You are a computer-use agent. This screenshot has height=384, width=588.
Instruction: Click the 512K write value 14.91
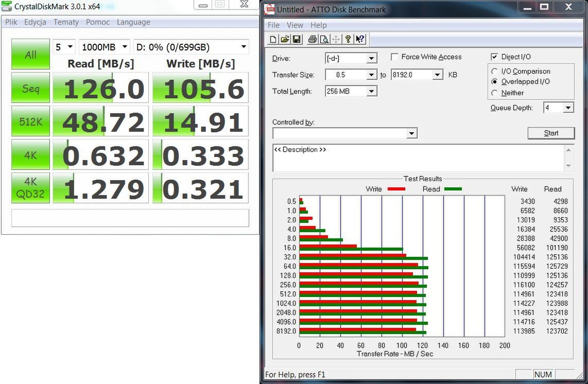[200, 121]
